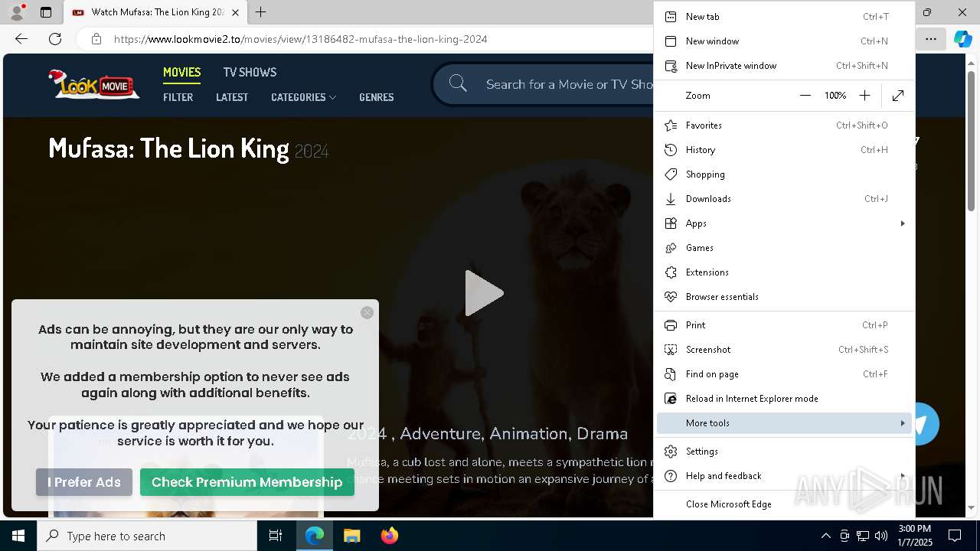Open the FILTER link

(178, 97)
